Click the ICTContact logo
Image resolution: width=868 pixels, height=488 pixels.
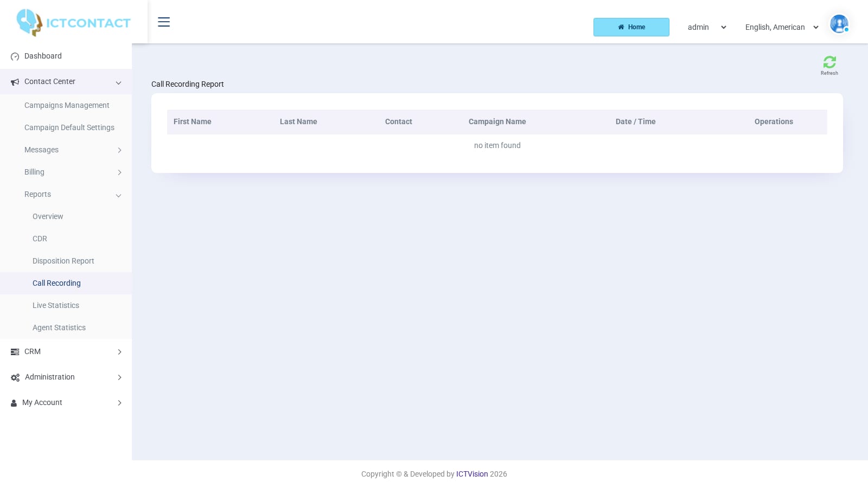(73, 23)
